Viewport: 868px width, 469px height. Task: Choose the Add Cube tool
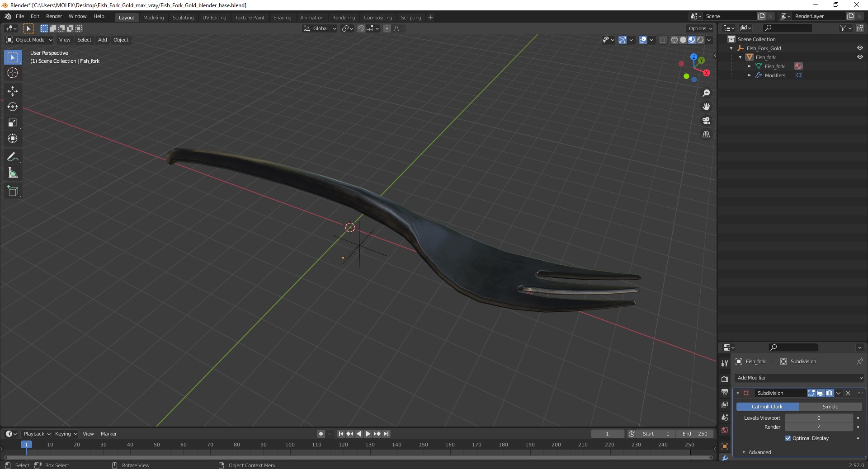pos(13,191)
